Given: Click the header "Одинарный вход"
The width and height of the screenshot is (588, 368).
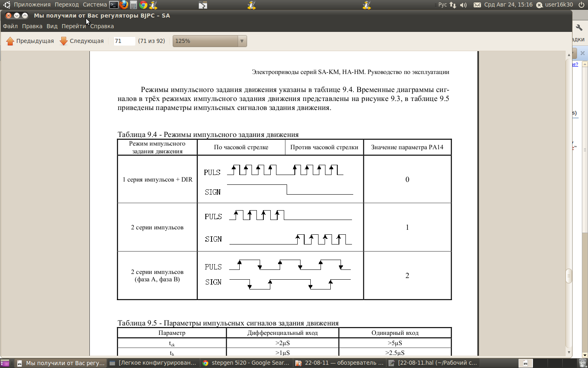Looking at the screenshot, I should click(395, 333).
